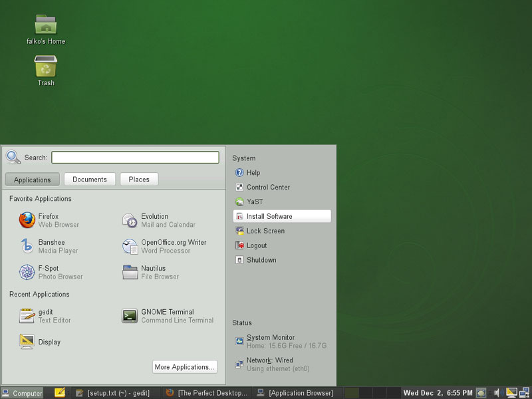Click the Wed Dec 2, 6:55 PM clock
Screen dimensions: 532x399
[438, 393]
